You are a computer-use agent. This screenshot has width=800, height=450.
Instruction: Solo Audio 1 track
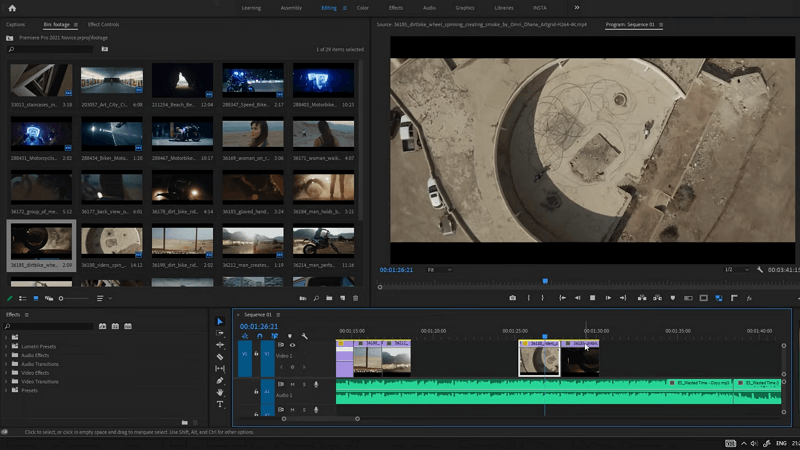(304, 384)
